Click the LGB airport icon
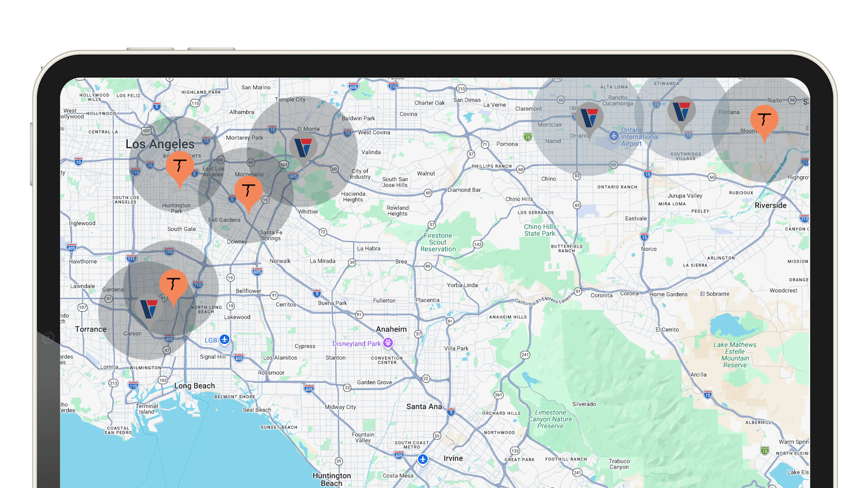This screenshot has height=488, width=868. [x=225, y=340]
